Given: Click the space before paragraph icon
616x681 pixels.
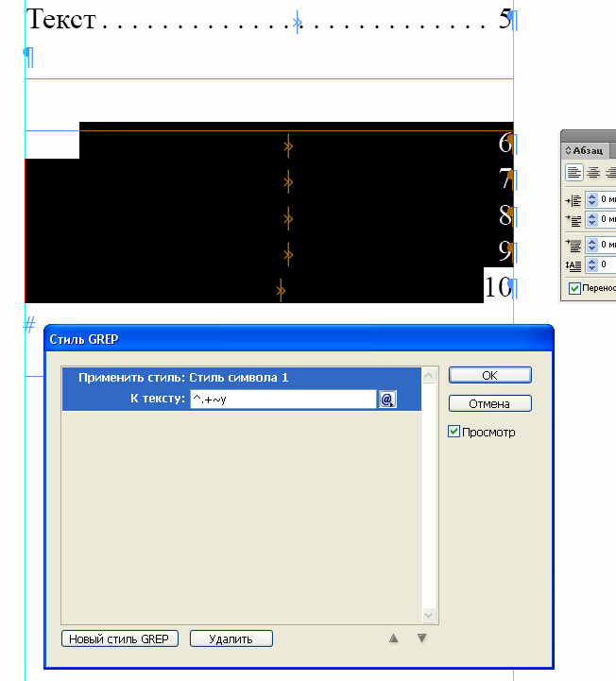Looking at the screenshot, I should pos(573,246).
